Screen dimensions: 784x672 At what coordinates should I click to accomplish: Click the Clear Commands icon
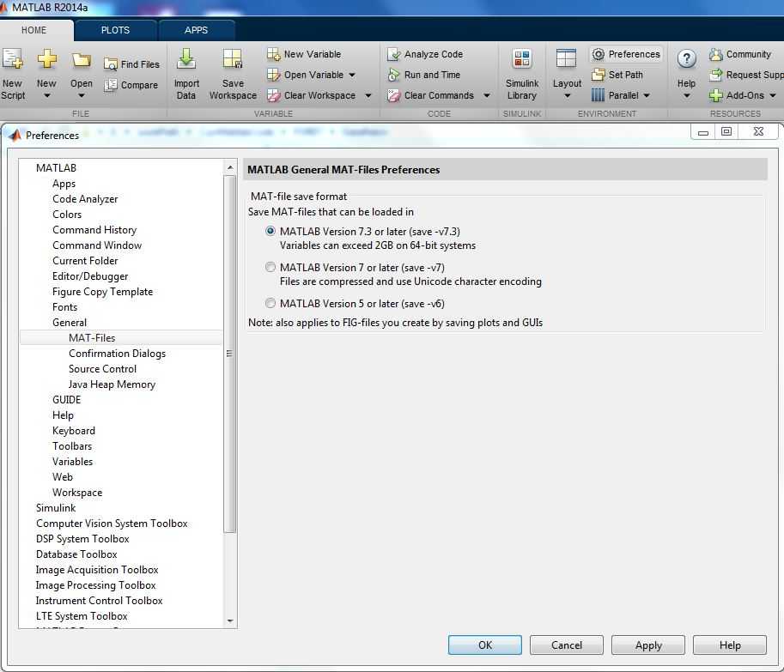pyautogui.click(x=394, y=95)
